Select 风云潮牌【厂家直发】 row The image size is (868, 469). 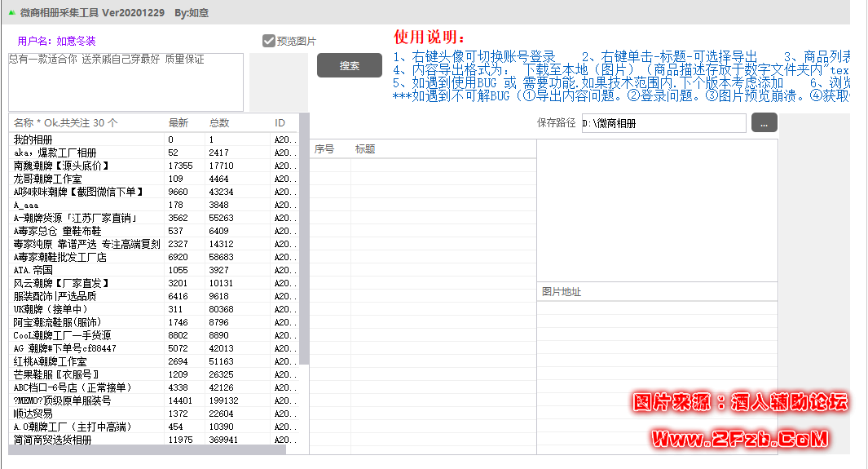(61, 283)
